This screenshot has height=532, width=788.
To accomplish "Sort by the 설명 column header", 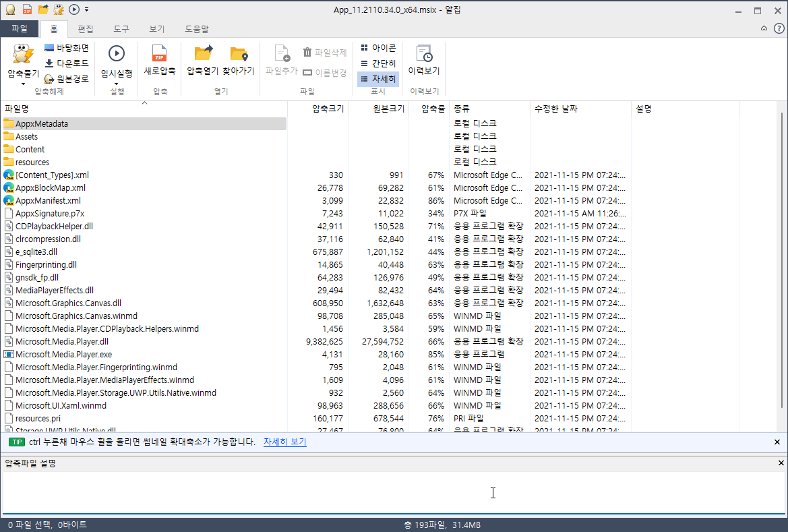I will point(685,109).
